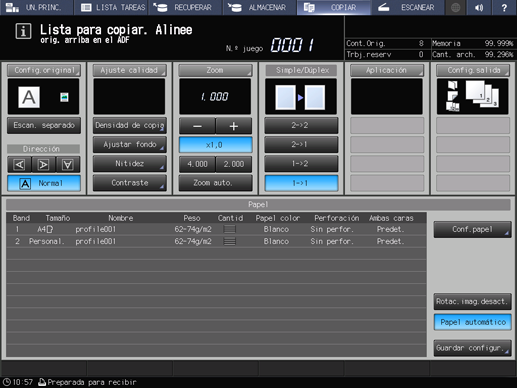Switch to the ESCANEAR tab
This screenshot has height=388, width=517.
(408, 7)
